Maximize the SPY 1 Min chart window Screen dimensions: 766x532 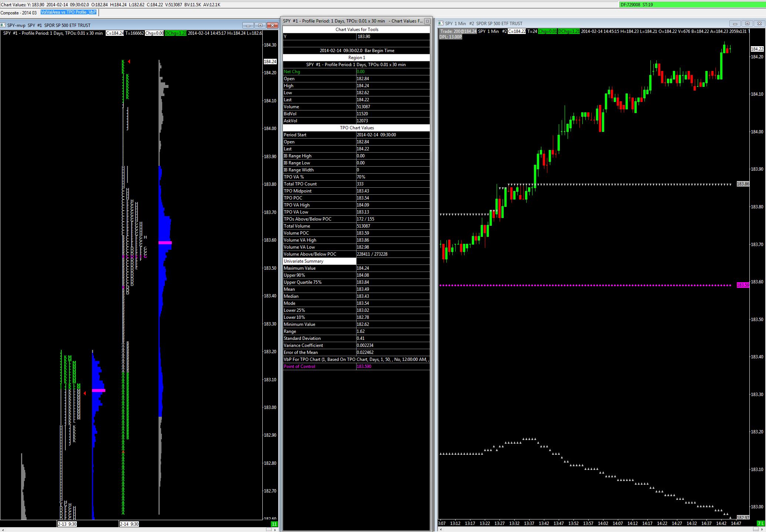click(747, 24)
